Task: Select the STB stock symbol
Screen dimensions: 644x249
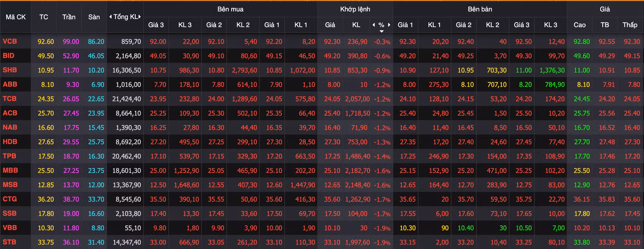Action: (10, 242)
